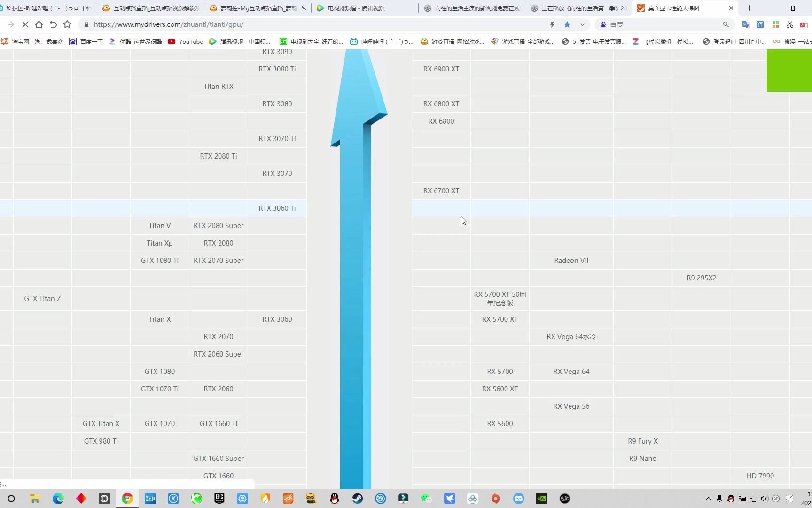This screenshot has width=812, height=508.
Task: Click the microphone tray icon
Action: 720,499
